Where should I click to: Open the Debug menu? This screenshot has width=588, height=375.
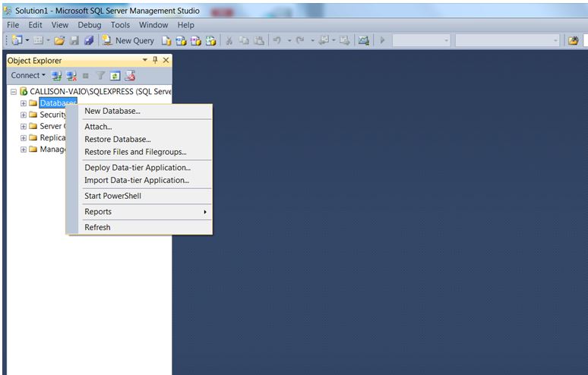(90, 25)
